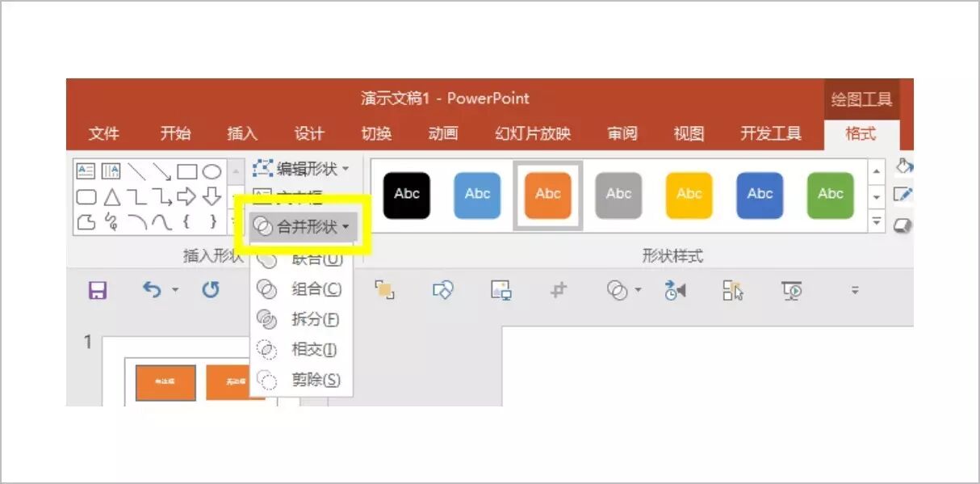Click the shapes gallery up arrow

tap(235, 171)
